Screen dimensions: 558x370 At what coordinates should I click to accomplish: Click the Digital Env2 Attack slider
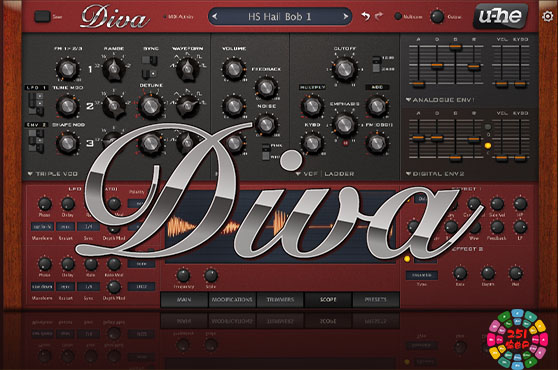coord(418,139)
